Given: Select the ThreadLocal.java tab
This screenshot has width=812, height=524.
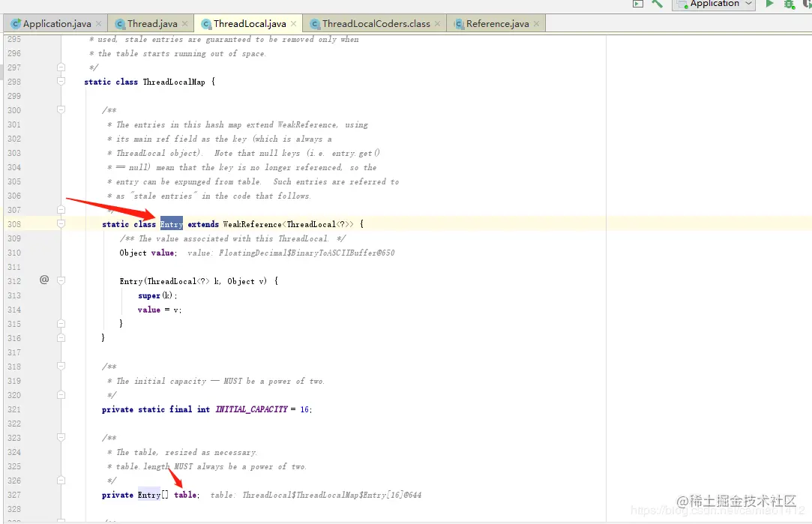Looking at the screenshot, I should click(250, 24).
